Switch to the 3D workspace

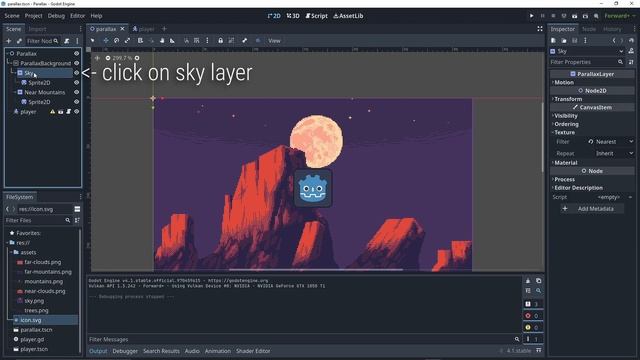293,16
